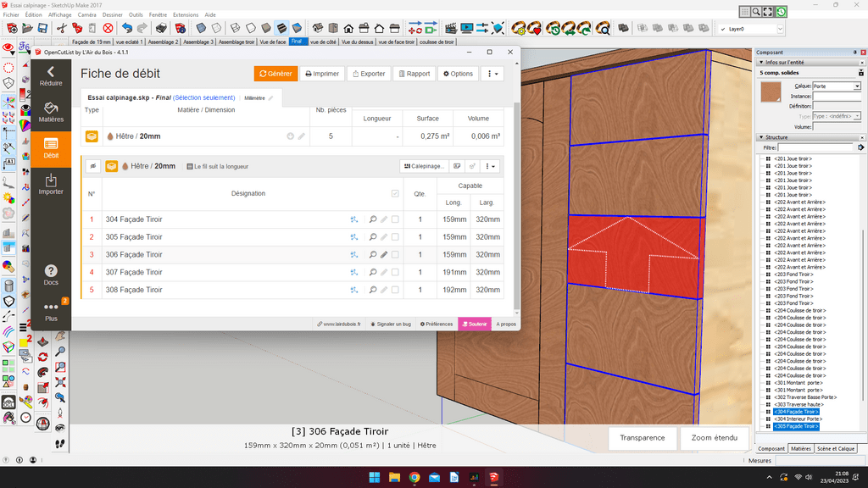Open the Hêtre 20mm group three-dots menu

489,166
